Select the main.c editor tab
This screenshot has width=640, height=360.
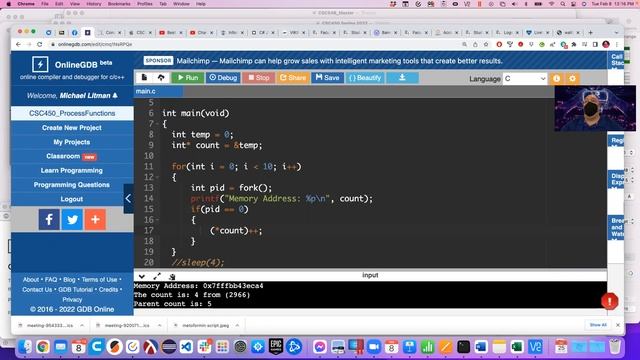click(158, 91)
